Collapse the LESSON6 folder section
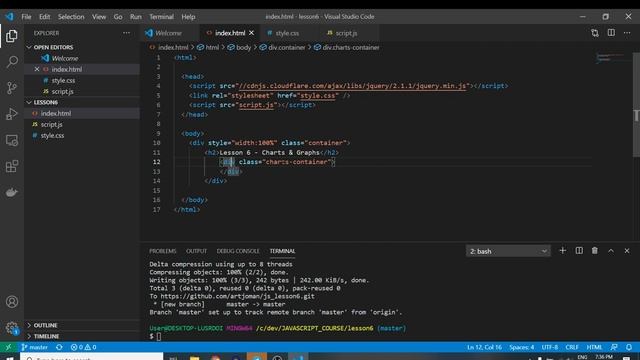The image size is (640, 360). [82, 102]
